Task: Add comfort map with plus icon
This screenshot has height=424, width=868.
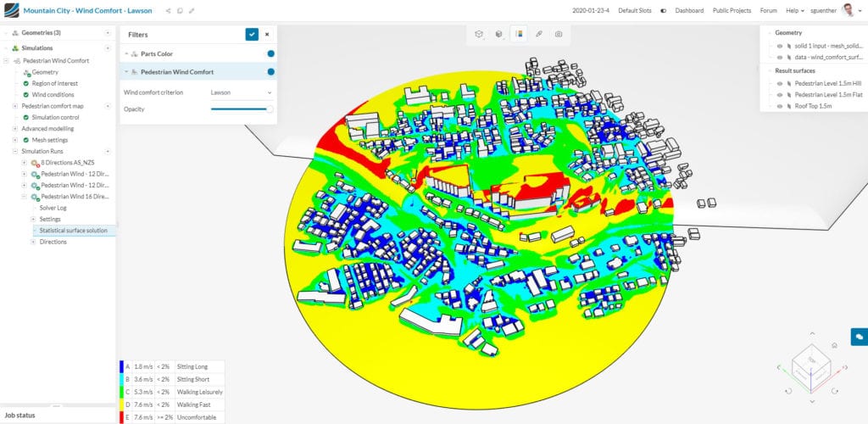Action: coord(108,106)
